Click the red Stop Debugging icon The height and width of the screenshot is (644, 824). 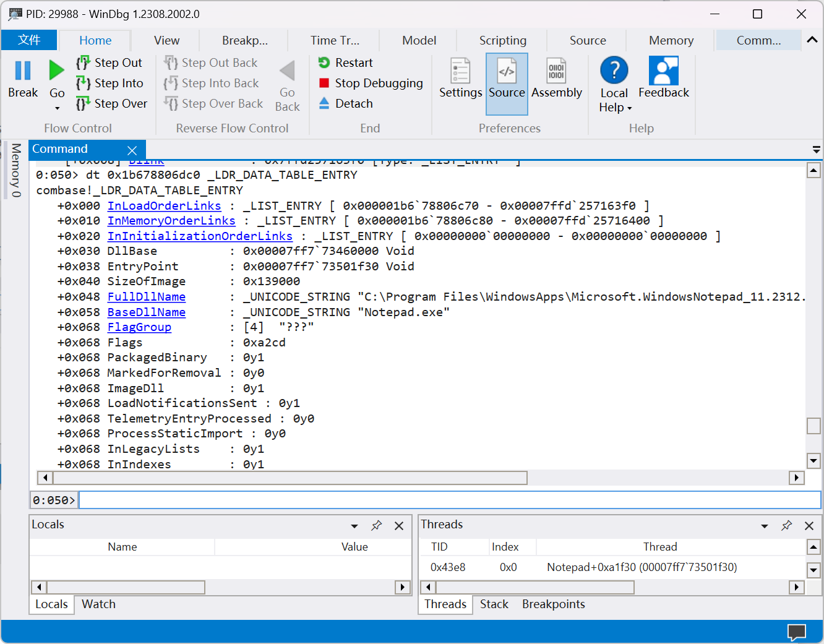(x=324, y=83)
